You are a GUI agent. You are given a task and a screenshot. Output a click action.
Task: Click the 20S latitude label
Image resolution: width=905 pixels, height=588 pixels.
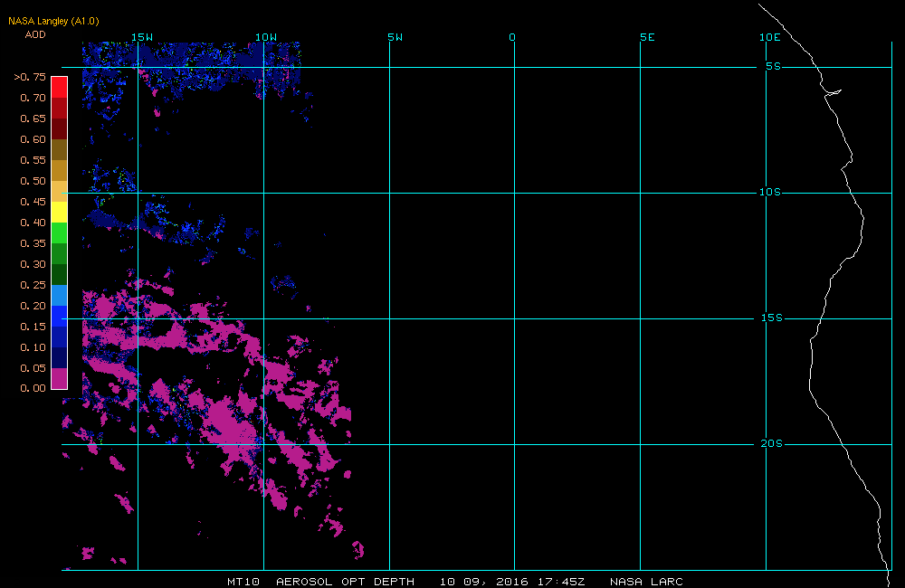click(x=772, y=444)
